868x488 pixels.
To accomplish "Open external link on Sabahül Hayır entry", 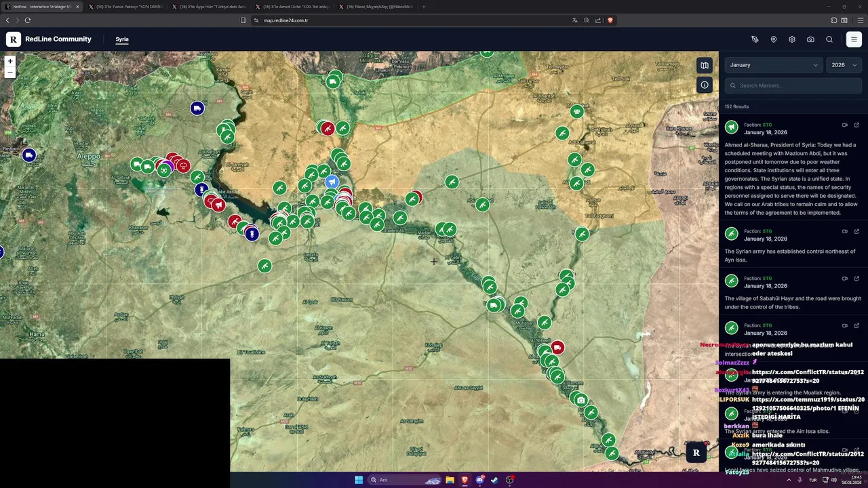I will point(856,279).
